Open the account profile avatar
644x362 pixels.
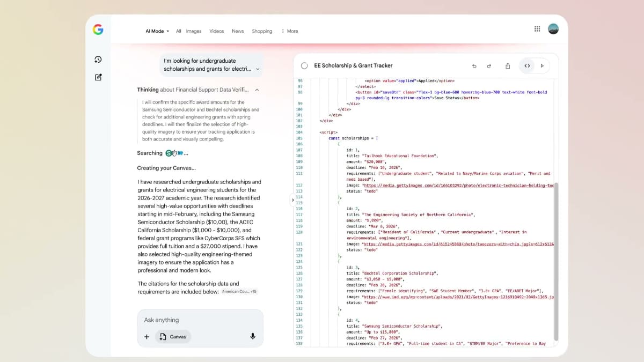point(553,29)
